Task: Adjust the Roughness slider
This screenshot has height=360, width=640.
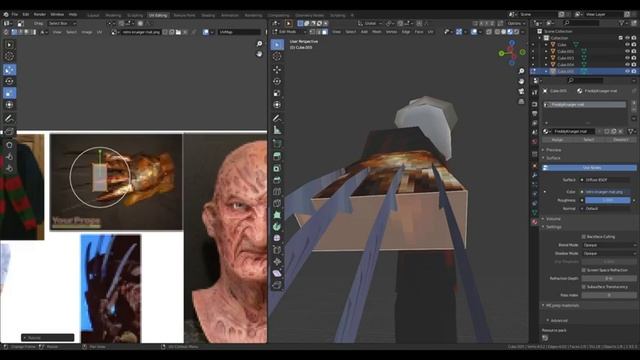Action: 608,200
